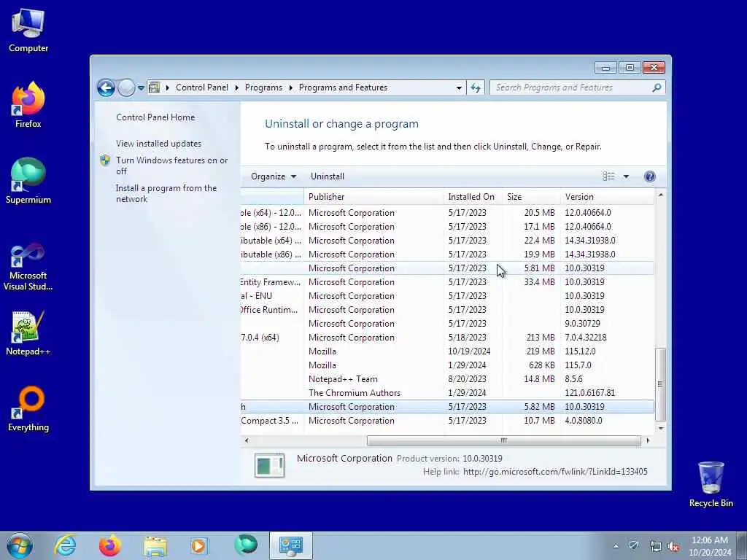Select the Notepad++ Team program row
Image resolution: width=747 pixels, height=560 pixels.
click(x=447, y=379)
